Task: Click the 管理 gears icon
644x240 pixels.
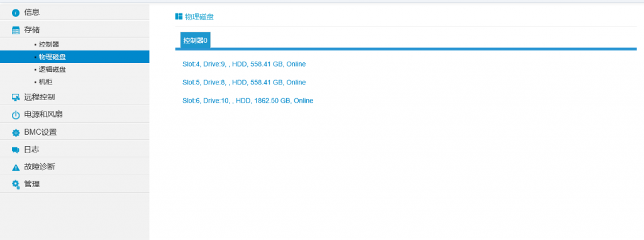Action: click(16, 185)
